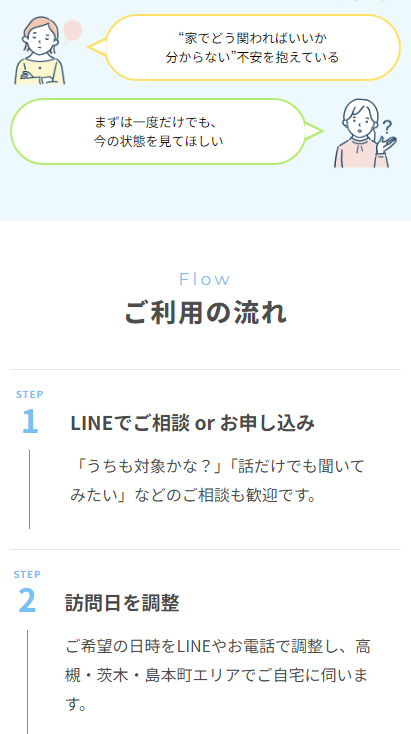Image resolution: width=411 pixels, height=734 pixels.
Task: Select the green speech bubble まずは一度だけでも
Action: click(167, 132)
